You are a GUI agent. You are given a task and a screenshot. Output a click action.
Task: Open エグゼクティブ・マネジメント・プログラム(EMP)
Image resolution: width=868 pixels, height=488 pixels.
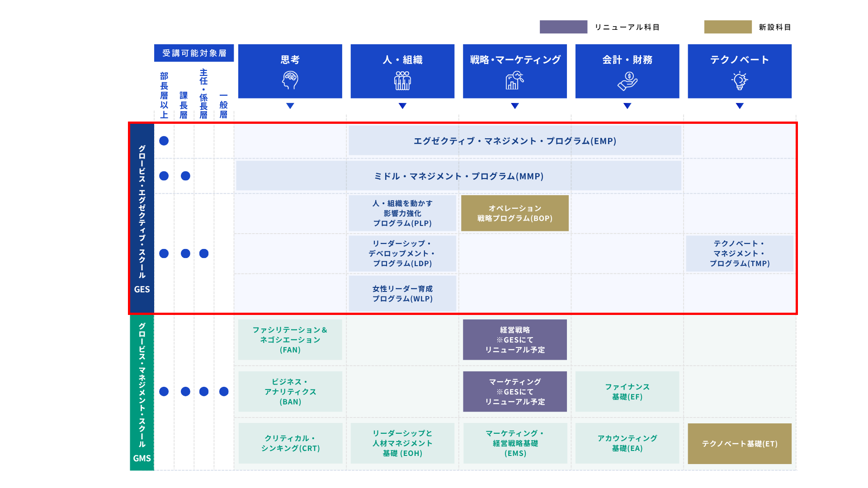tap(515, 141)
